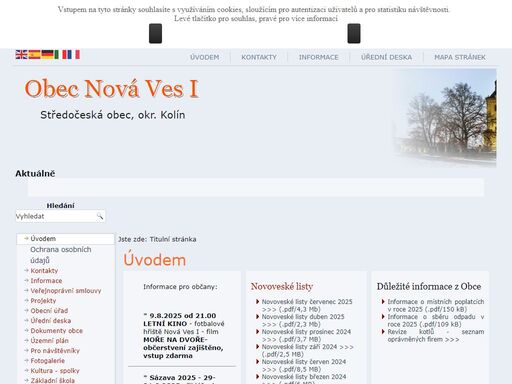Click the Informace pro občany label
The image size is (512, 384).
tap(180, 287)
